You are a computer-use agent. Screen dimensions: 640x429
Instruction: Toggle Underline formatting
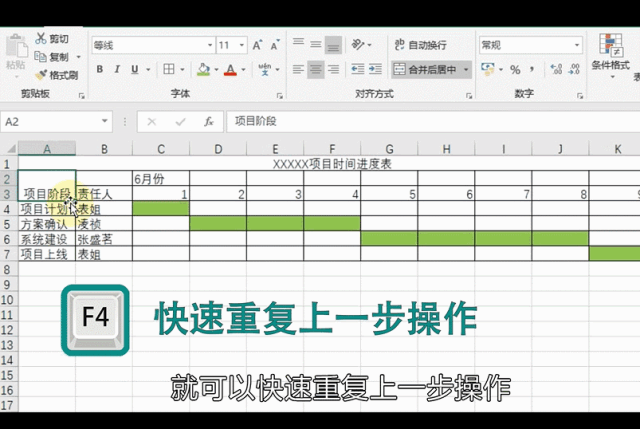click(x=135, y=69)
